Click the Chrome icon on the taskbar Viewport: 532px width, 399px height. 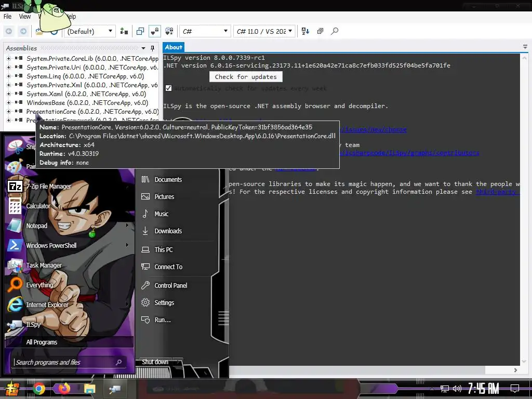[38, 389]
